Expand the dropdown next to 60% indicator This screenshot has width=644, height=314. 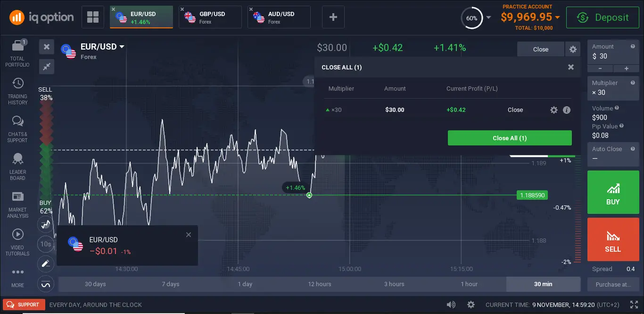click(x=488, y=18)
